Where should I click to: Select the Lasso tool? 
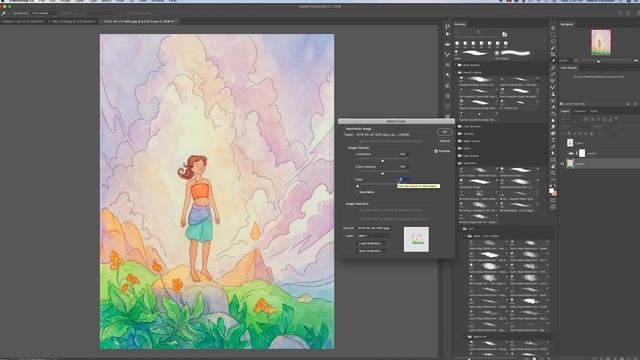pyautogui.click(x=553, y=41)
